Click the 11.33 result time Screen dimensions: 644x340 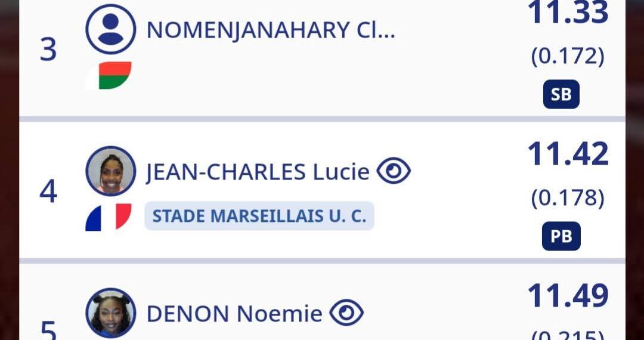tap(568, 13)
